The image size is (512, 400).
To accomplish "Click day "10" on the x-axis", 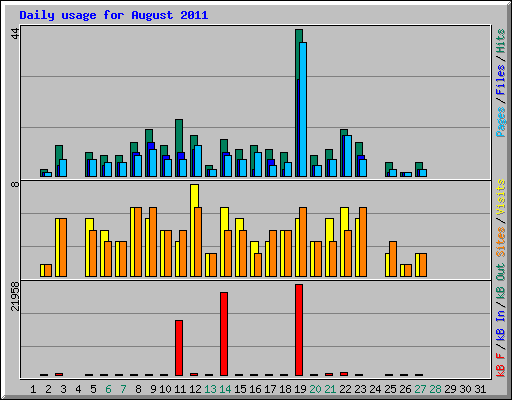I will (x=165, y=389).
